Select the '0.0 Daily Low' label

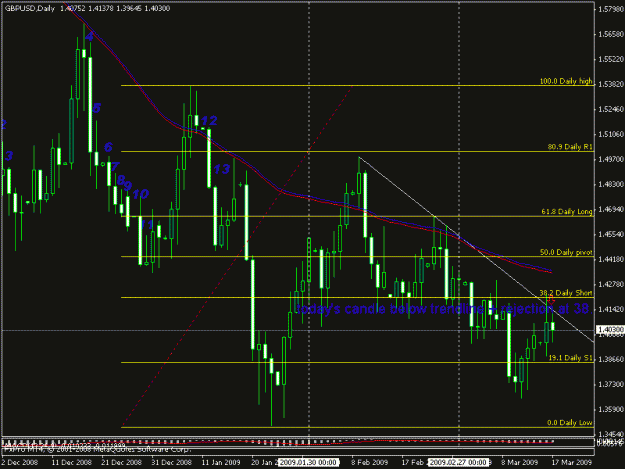570,423
